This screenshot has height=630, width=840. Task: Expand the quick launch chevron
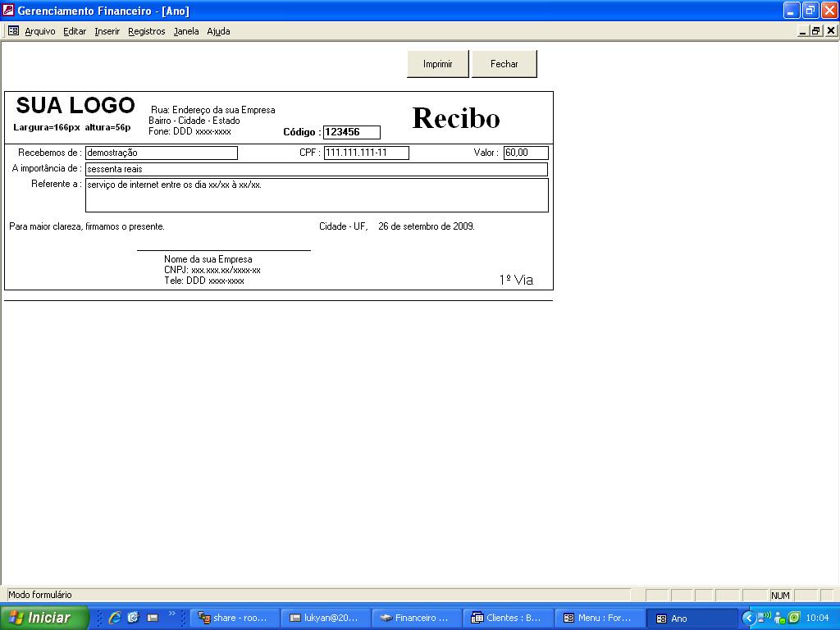point(172,614)
